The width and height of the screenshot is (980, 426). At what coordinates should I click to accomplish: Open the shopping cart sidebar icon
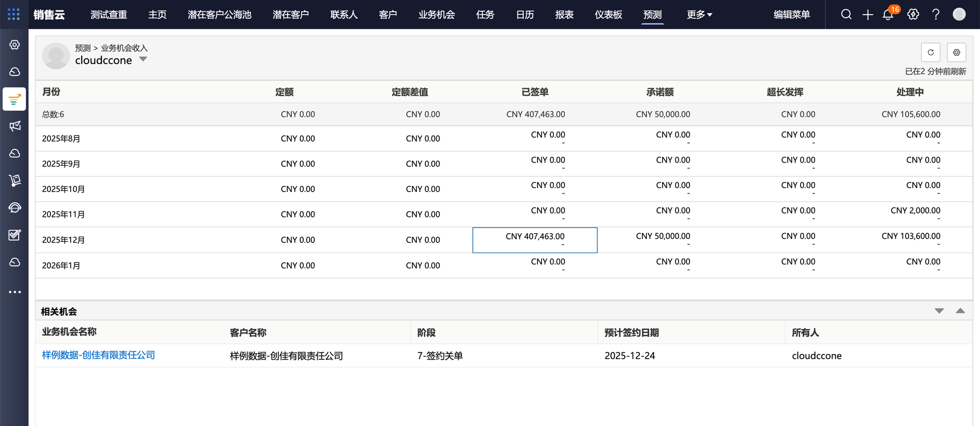[15, 181]
